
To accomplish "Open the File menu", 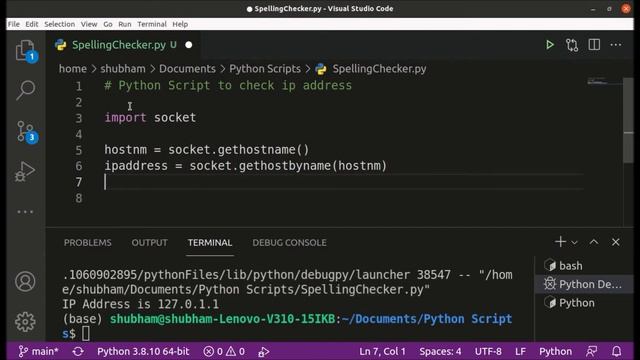I will 13,24.
